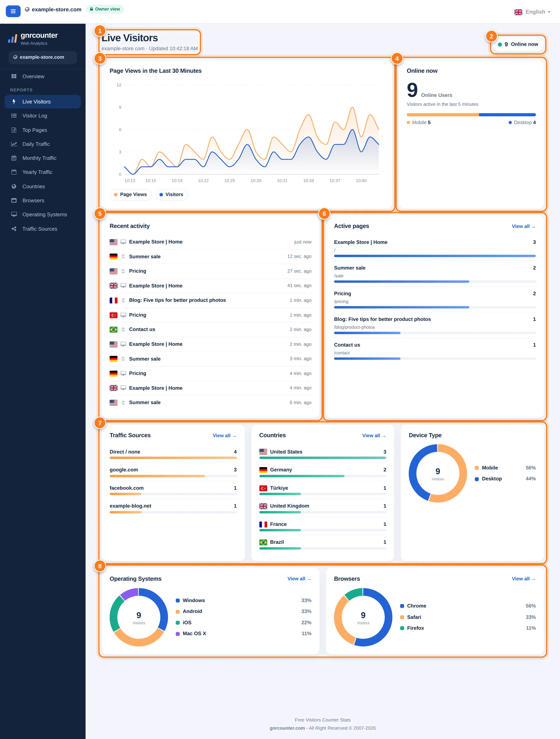Click the Daily Traffic line-chart icon
This screenshot has height=739, width=560.
click(14, 144)
